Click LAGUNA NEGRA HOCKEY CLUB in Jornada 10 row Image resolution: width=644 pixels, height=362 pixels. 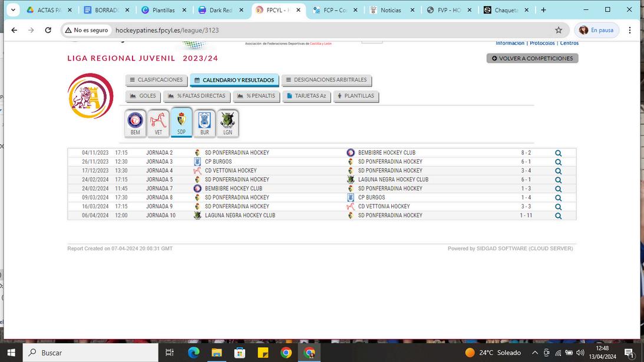pyautogui.click(x=240, y=215)
